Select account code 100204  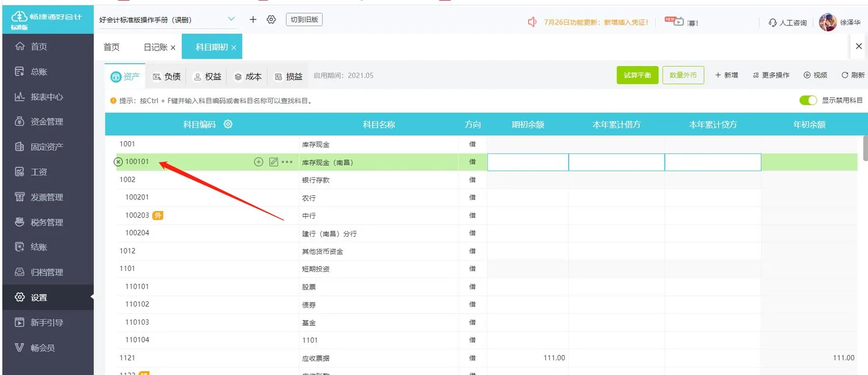tap(137, 233)
